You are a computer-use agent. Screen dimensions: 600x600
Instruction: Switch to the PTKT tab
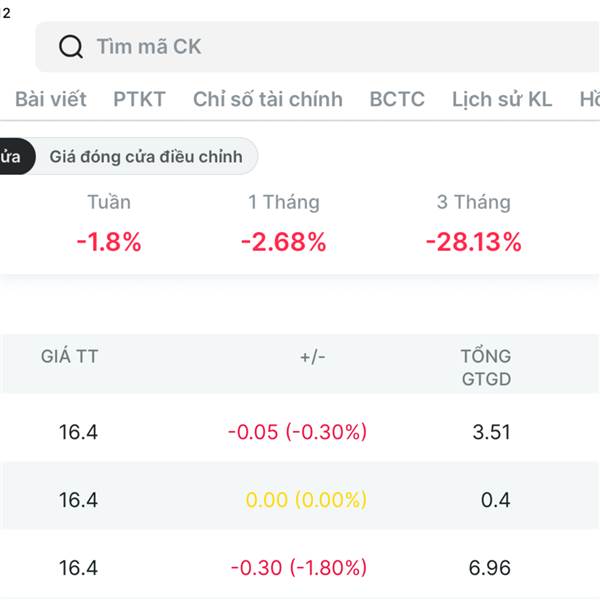[139, 99]
